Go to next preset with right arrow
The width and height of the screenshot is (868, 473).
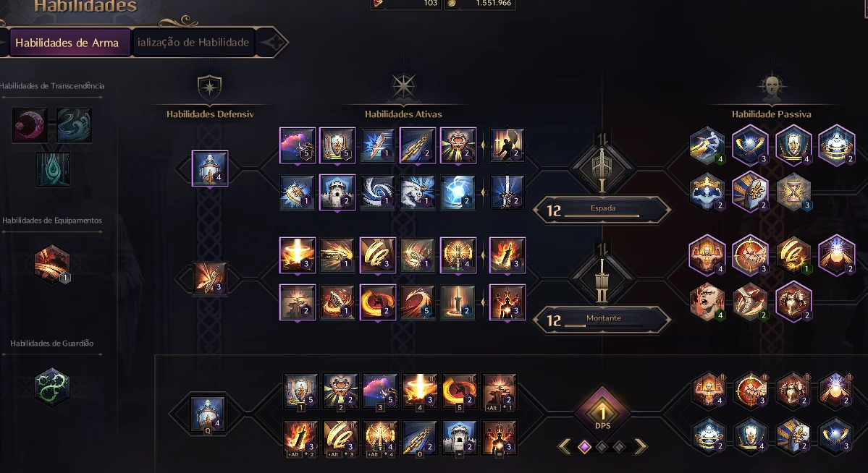640,446
